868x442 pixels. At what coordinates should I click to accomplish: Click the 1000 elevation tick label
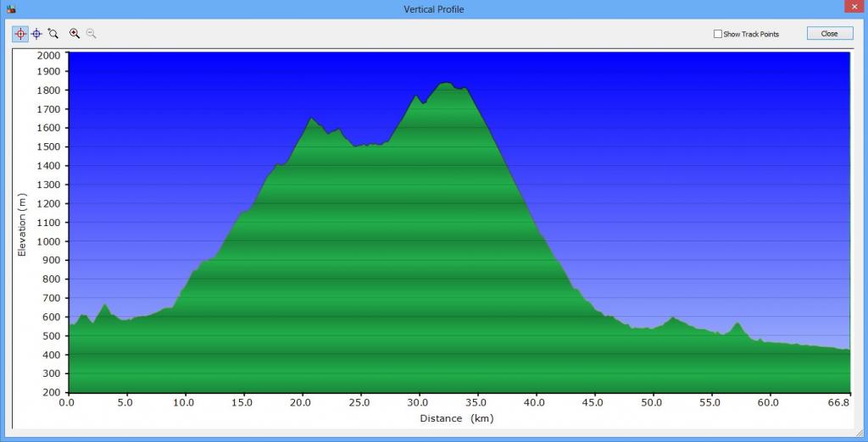tap(48, 242)
